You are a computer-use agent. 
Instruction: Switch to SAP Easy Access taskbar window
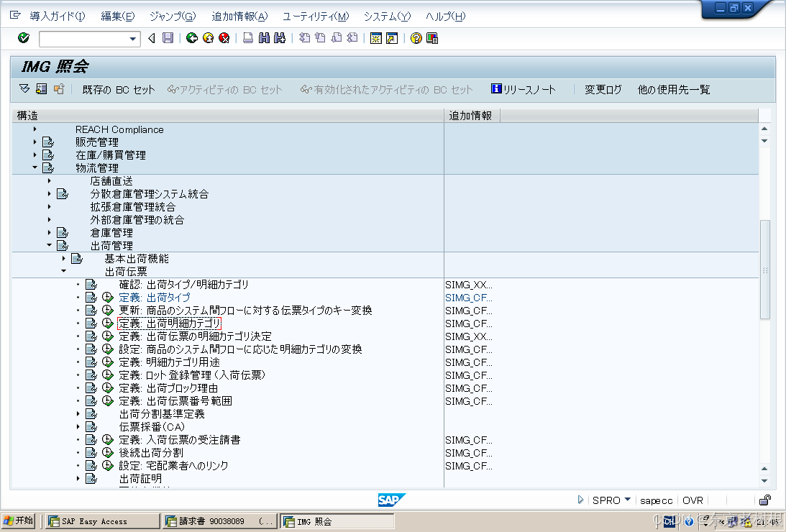coord(102,521)
